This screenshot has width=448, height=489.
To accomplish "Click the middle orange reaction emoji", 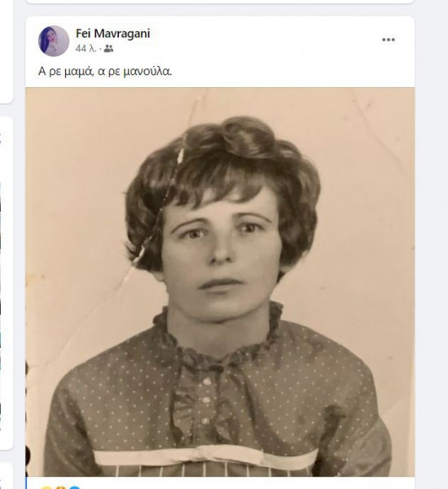I will point(60,487).
